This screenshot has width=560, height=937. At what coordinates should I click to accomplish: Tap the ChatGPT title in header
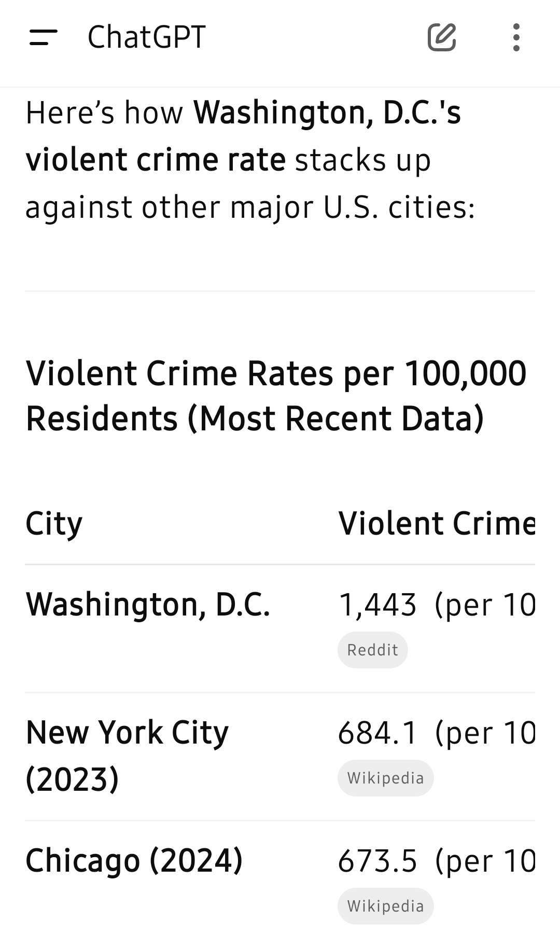(x=147, y=37)
